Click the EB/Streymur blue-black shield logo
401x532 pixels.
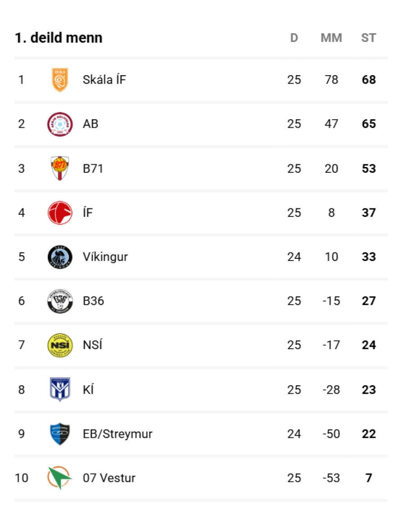(60, 434)
